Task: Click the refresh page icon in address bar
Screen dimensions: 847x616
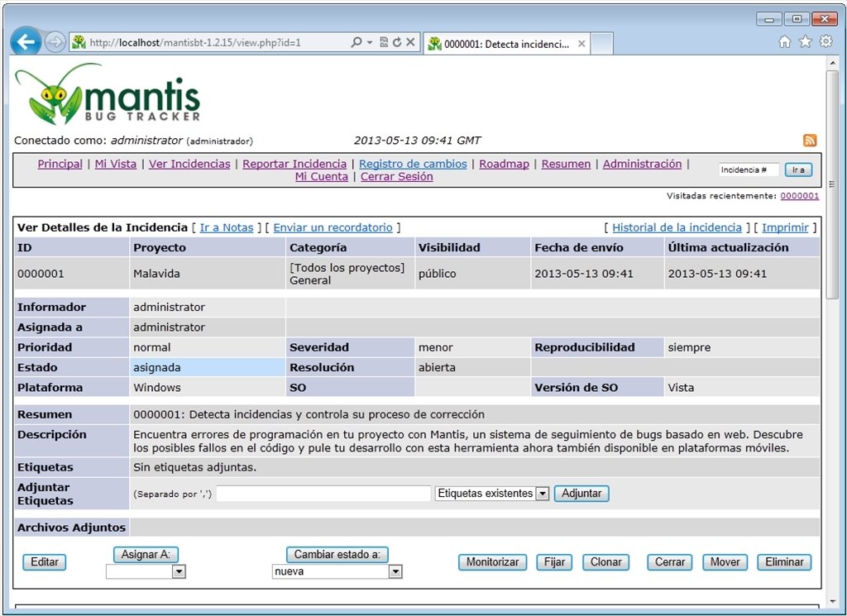Action: 397,42
